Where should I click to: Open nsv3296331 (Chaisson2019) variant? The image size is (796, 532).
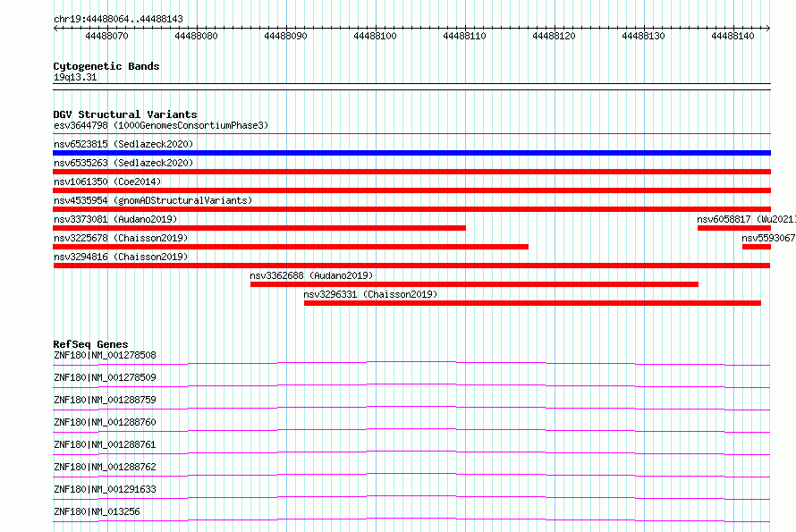coord(532,303)
